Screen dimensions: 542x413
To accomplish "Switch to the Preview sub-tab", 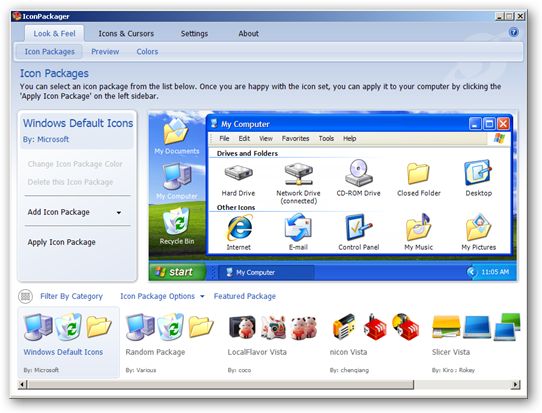I will [105, 51].
